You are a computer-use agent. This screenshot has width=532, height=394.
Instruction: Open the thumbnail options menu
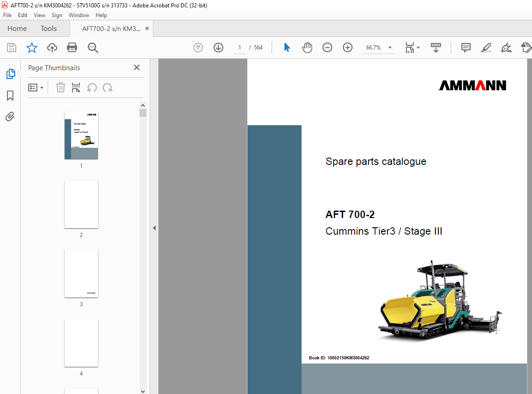[x=36, y=87]
